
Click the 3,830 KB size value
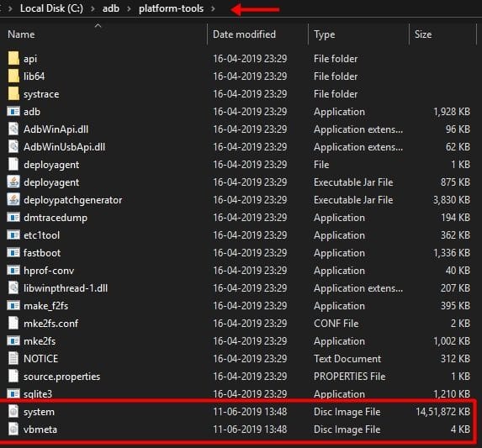point(452,199)
